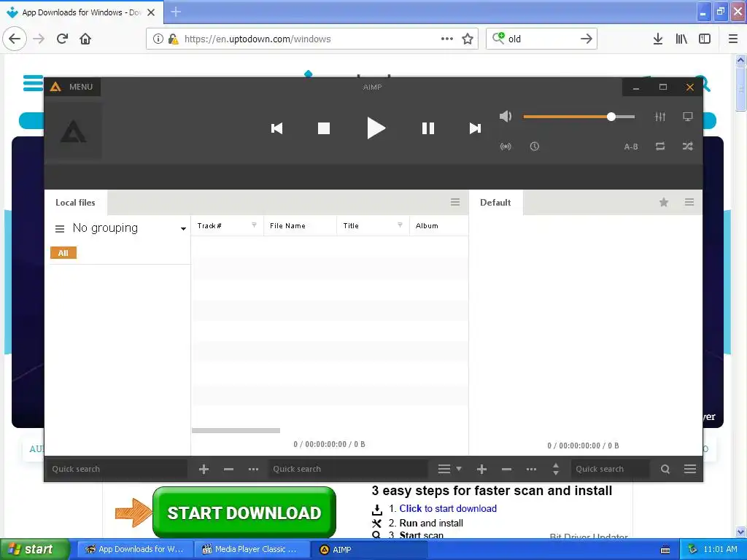Click the playlist favorites star icon
747x560 pixels.
click(x=664, y=203)
